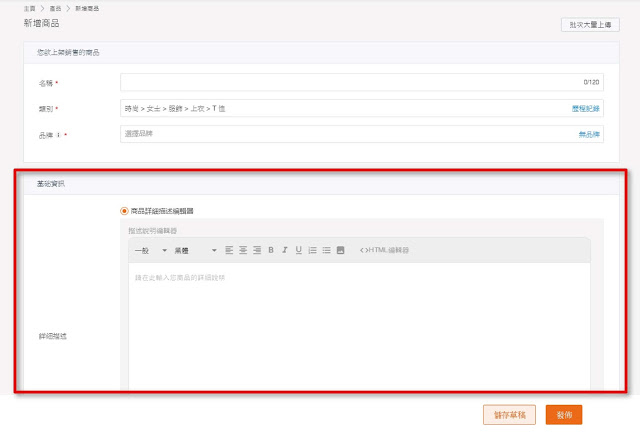The height and width of the screenshot is (433, 640).
Task: Select the 商品詳細描述編輯器 radio button
Action: coord(125,211)
